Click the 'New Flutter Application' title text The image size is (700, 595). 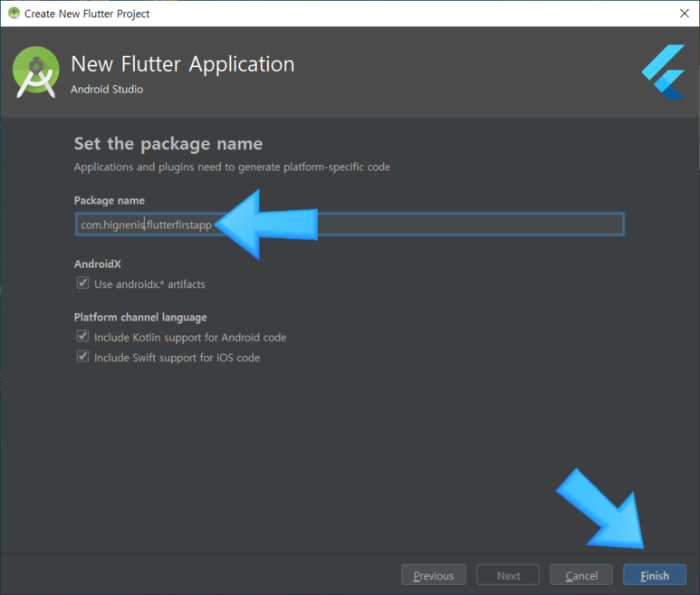pos(183,63)
